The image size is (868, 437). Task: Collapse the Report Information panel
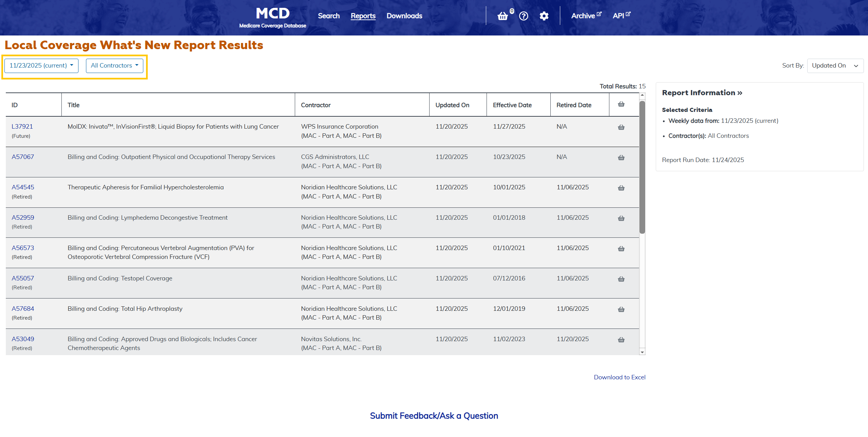tap(702, 93)
